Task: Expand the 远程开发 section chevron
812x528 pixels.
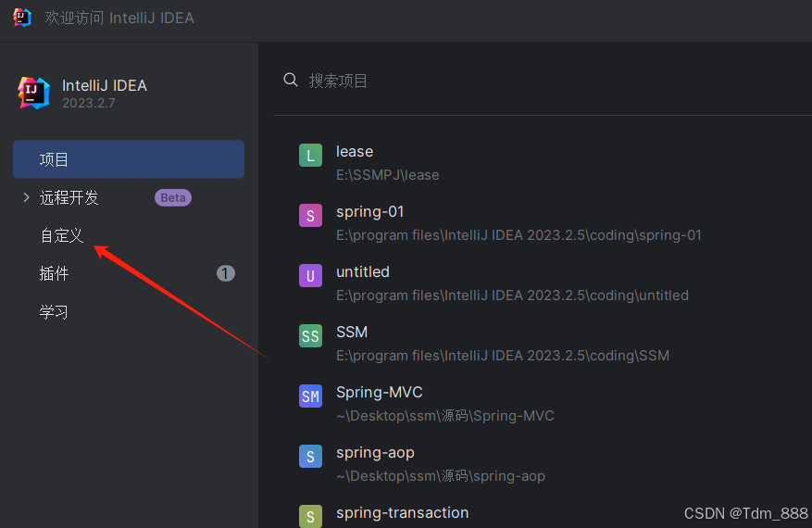Action: (26, 197)
